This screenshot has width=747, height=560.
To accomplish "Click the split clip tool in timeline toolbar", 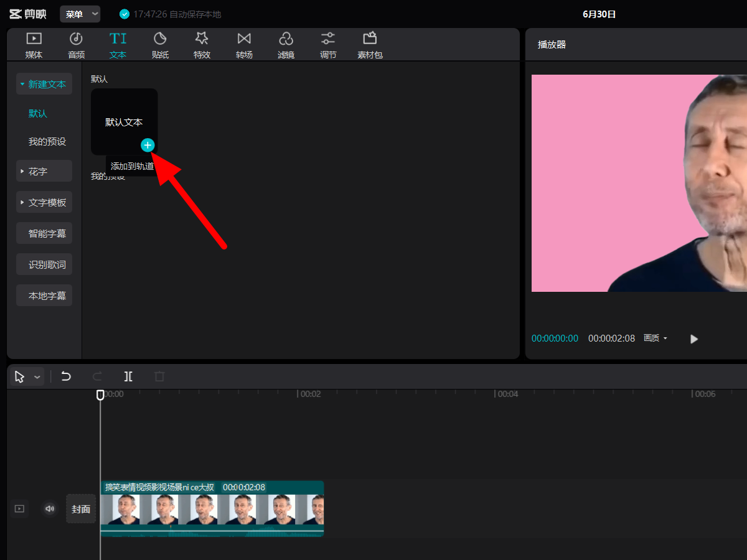I will click(128, 376).
